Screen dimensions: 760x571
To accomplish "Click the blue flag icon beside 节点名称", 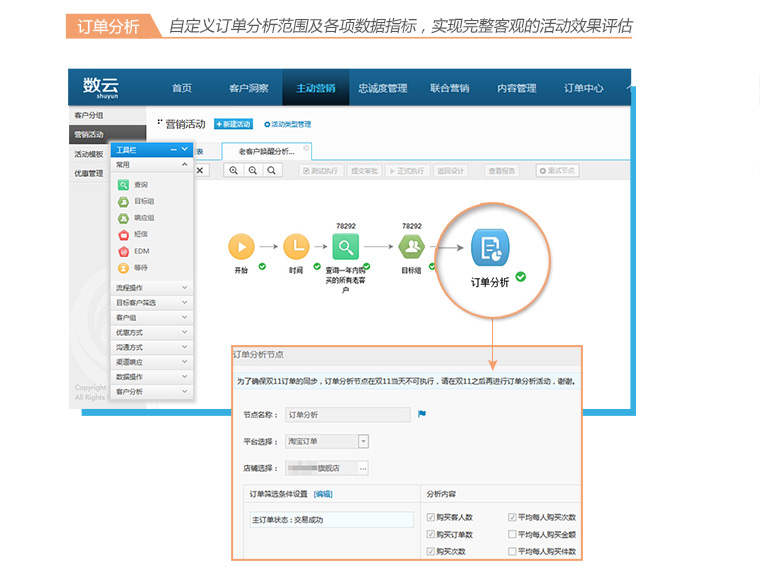I will point(422,414).
